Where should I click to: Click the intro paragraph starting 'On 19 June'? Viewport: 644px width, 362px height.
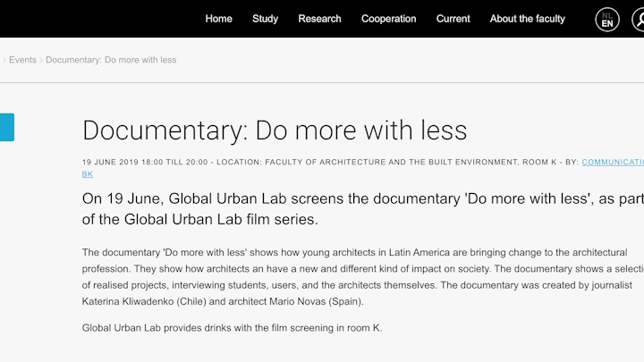coord(358,208)
